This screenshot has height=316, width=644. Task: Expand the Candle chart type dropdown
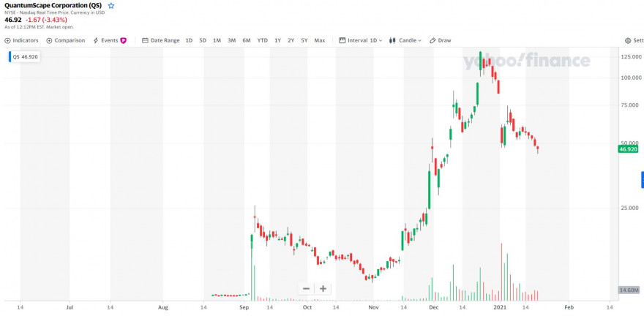(x=405, y=40)
